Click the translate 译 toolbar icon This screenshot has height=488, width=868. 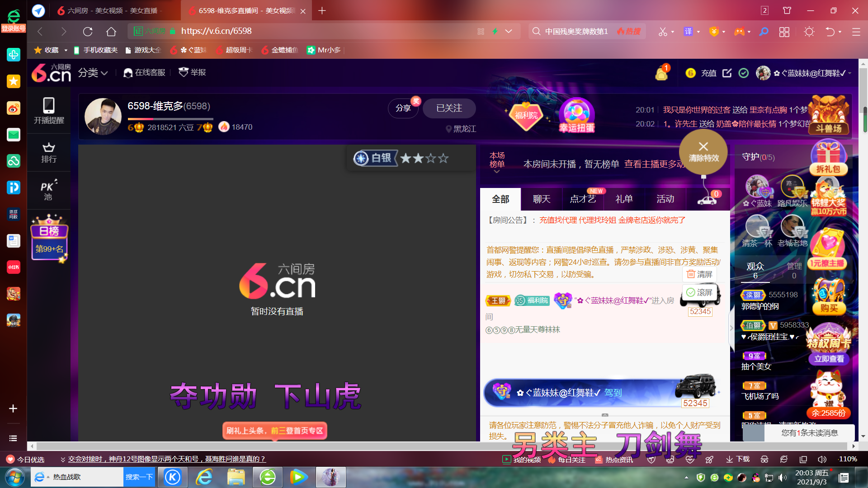pyautogui.click(x=688, y=32)
